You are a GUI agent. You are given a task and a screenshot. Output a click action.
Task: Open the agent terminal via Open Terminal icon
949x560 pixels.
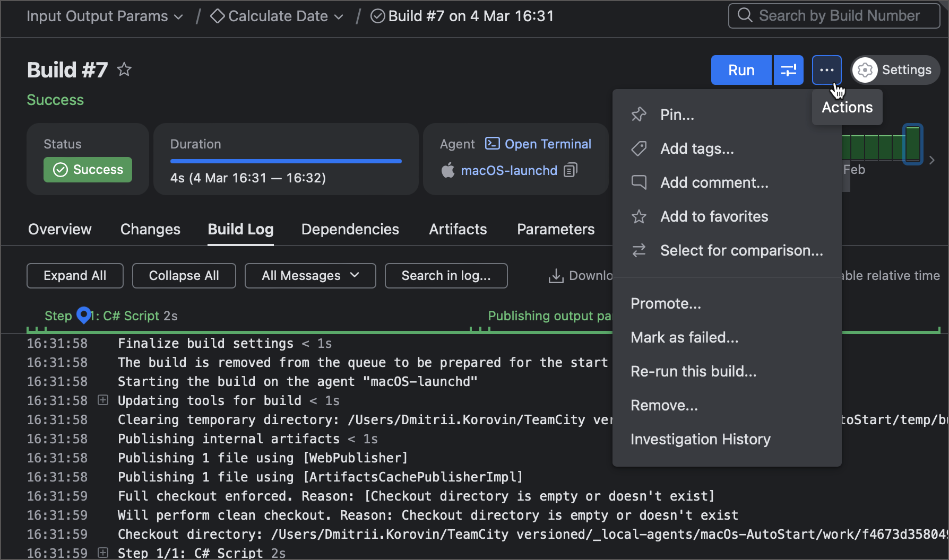[493, 143]
